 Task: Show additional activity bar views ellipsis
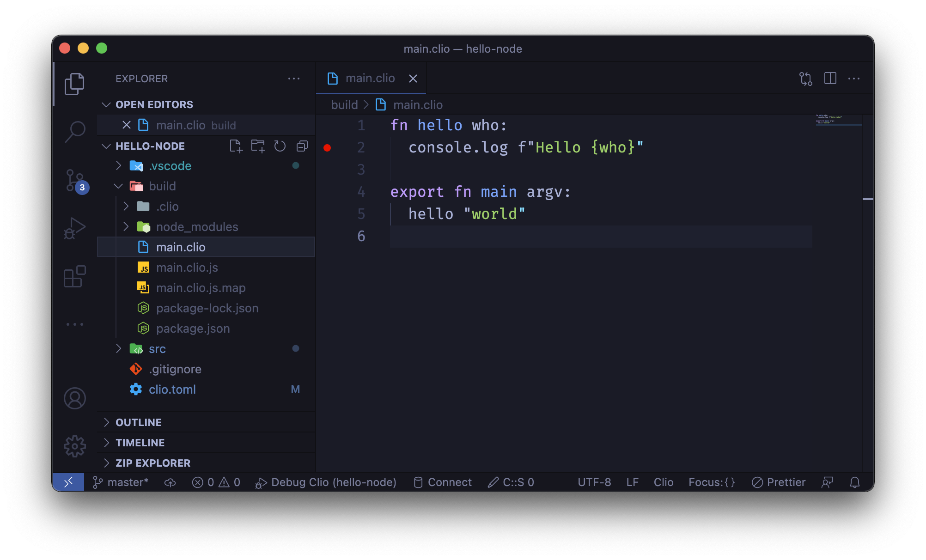[74, 324]
